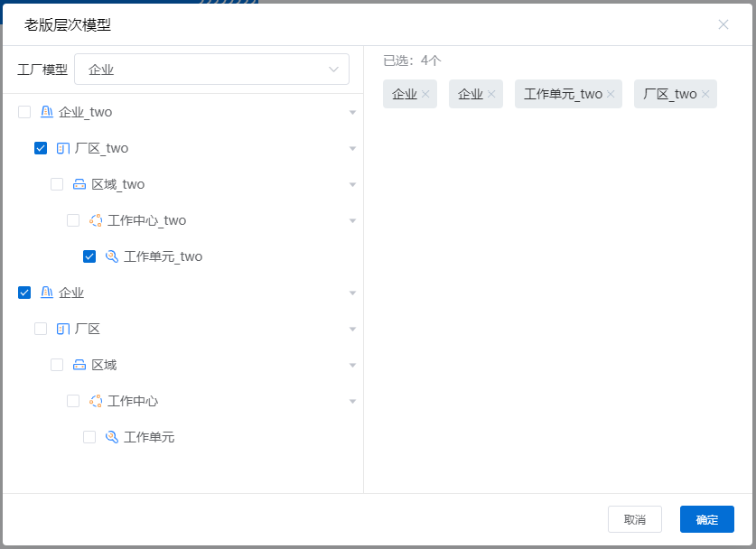Collapse the 工作中心 node arrow

352,402
